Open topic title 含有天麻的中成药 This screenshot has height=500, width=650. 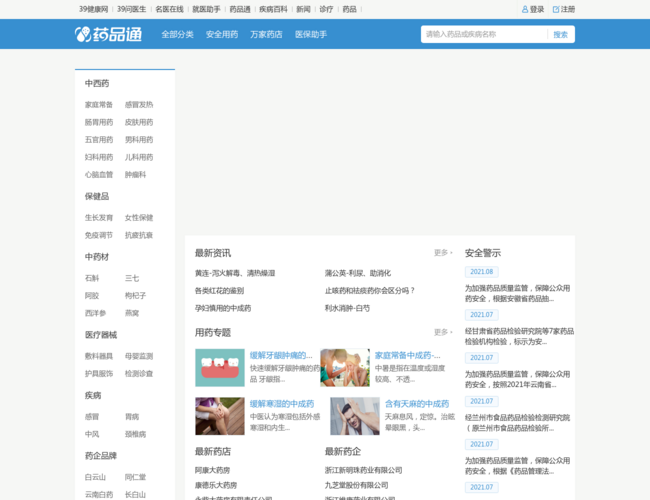pos(417,404)
